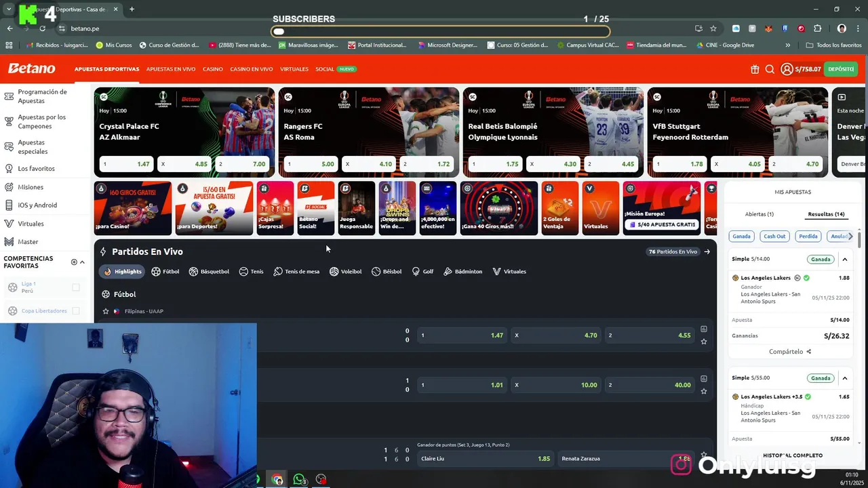Screen dimensions: 868x488
Task: Filter live matches by Básquetbol
Action: (209, 272)
